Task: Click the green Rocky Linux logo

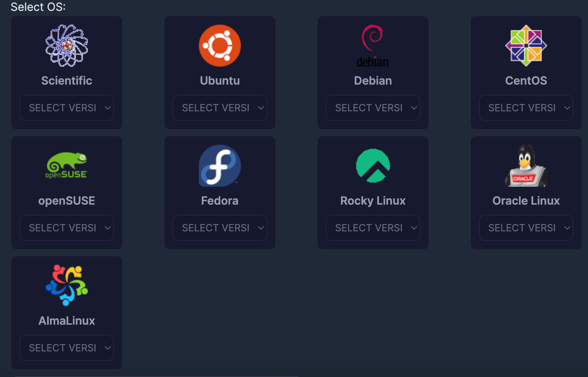Action: point(373,166)
